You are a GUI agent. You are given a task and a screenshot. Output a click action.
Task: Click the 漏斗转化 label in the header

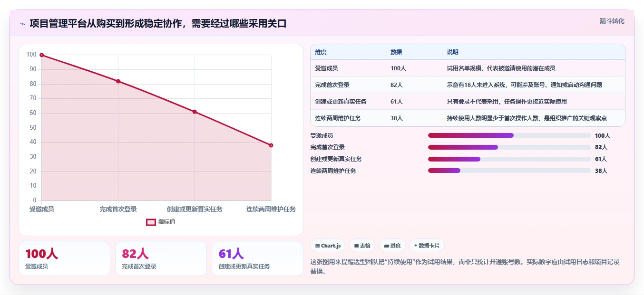pyautogui.click(x=612, y=21)
